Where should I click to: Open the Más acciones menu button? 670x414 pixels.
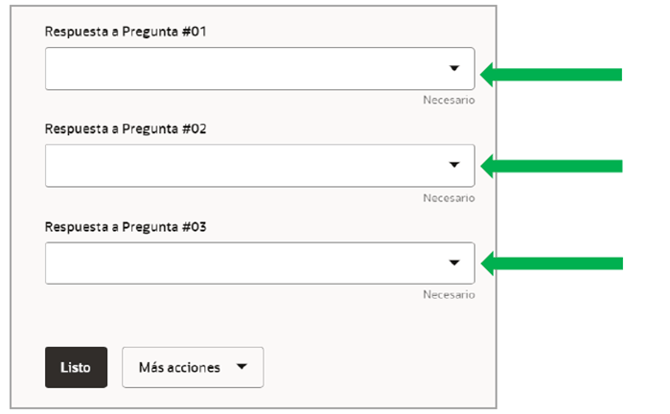point(193,367)
